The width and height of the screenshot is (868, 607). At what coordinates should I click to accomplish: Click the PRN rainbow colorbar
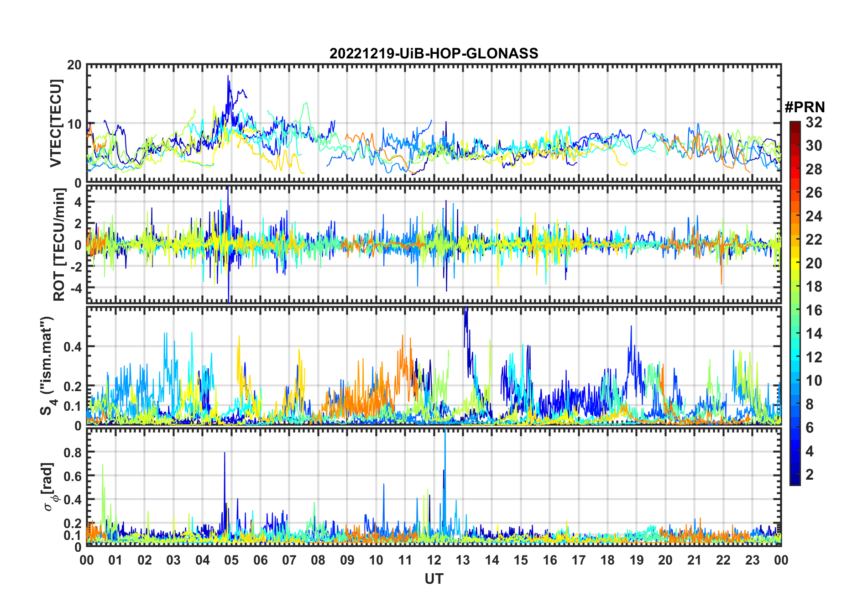pos(795,303)
